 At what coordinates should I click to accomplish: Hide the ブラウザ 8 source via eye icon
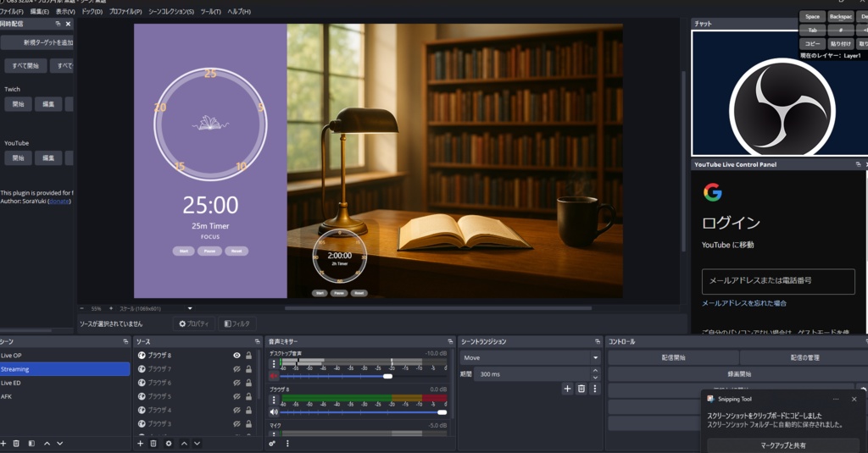[237, 356]
